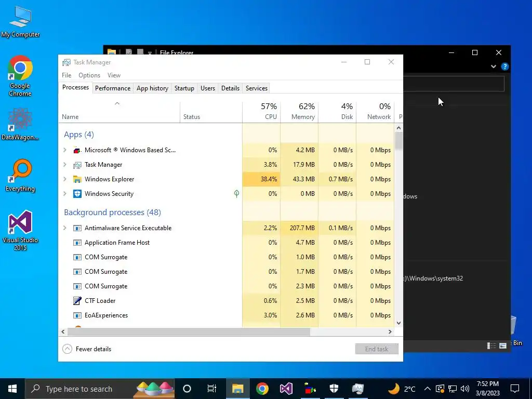This screenshot has width=532, height=399.
Task: Sort processes by Disk column header
Action: (338, 112)
